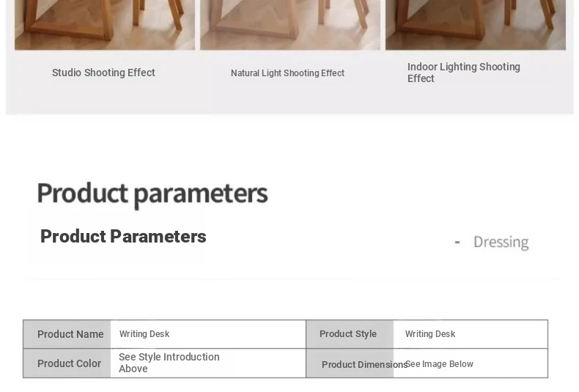The image size is (579, 392).
Task: Click the bold 'Product Parameters' overlay title
Action: point(123,237)
